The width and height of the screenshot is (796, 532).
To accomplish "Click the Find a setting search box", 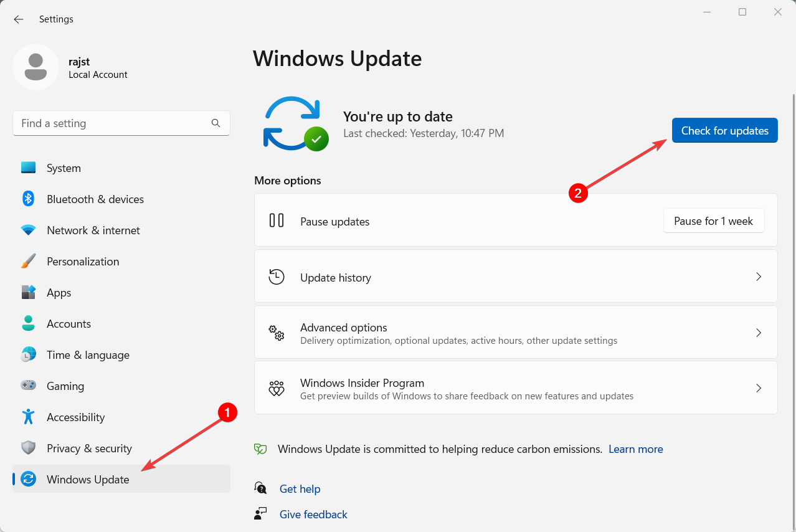I will (121, 123).
